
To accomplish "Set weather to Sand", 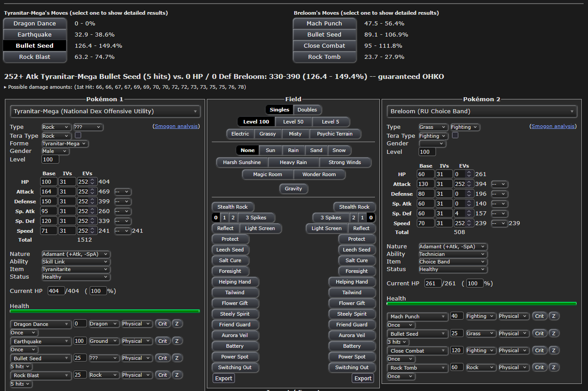I will (317, 150).
